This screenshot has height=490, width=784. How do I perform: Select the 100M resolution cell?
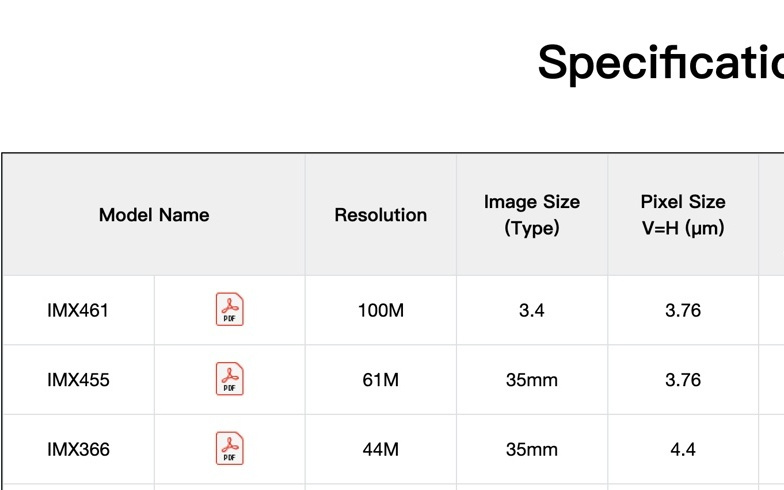[x=381, y=310]
